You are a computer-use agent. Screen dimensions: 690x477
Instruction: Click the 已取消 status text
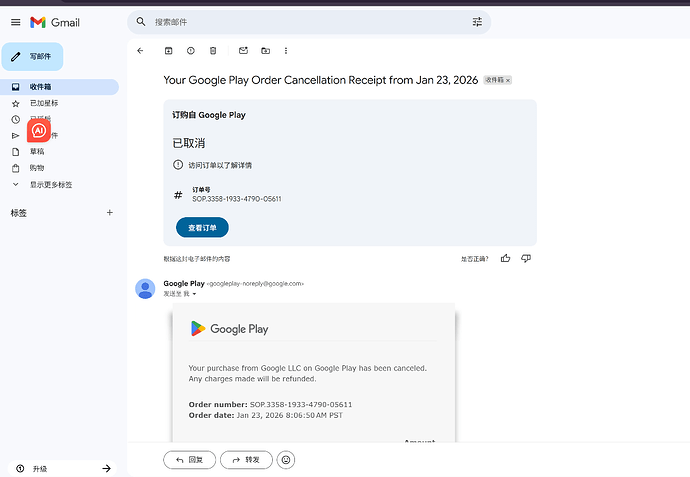coord(189,143)
